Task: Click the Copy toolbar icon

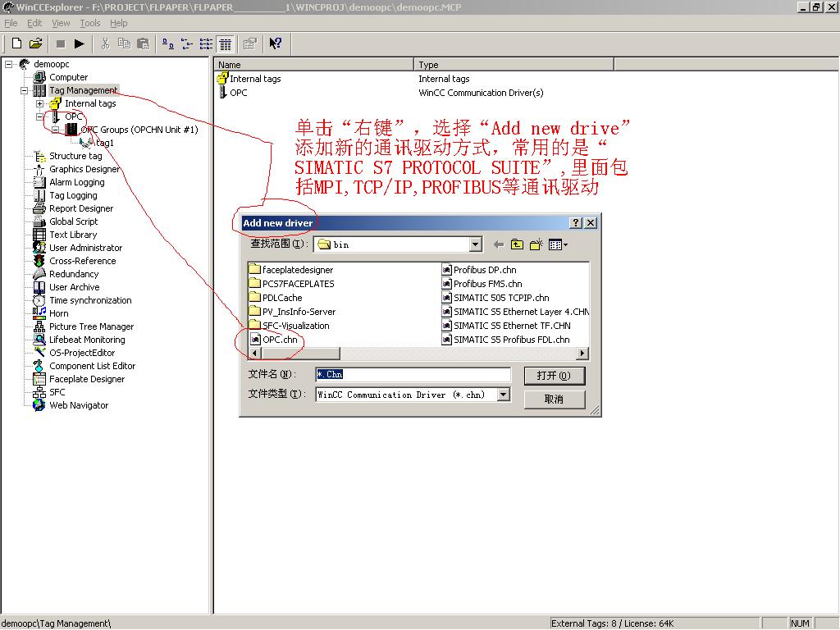Action: (124, 43)
